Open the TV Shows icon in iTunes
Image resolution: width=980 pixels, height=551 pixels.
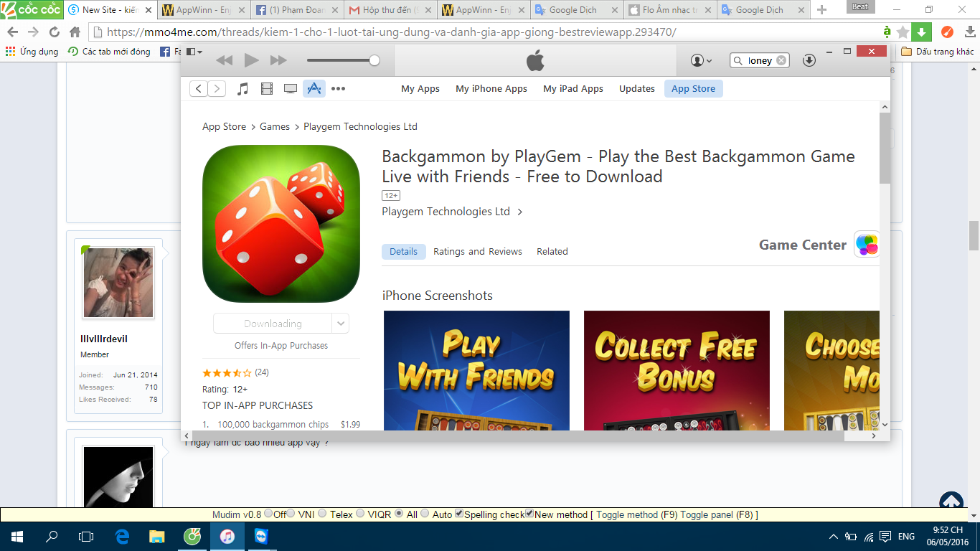291,89
